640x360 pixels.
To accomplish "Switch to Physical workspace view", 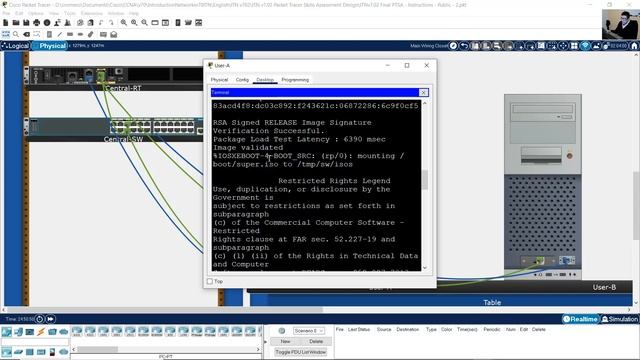I will pyautogui.click(x=49, y=46).
